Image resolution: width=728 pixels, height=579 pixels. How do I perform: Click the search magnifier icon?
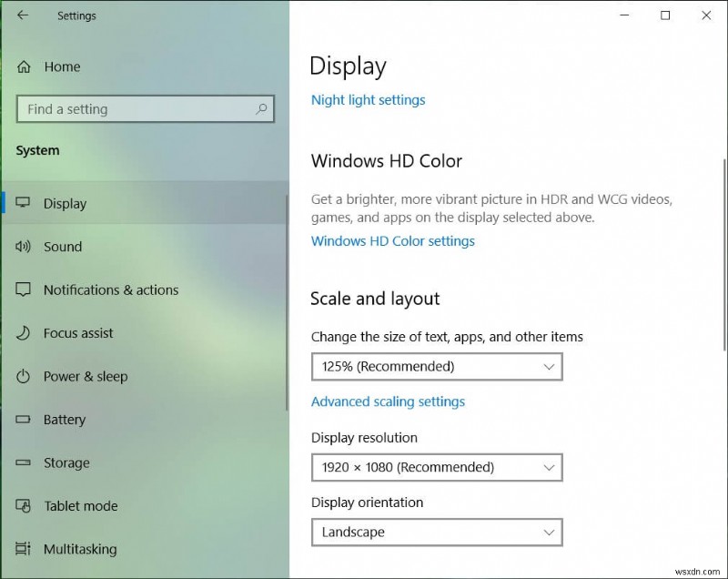click(261, 109)
